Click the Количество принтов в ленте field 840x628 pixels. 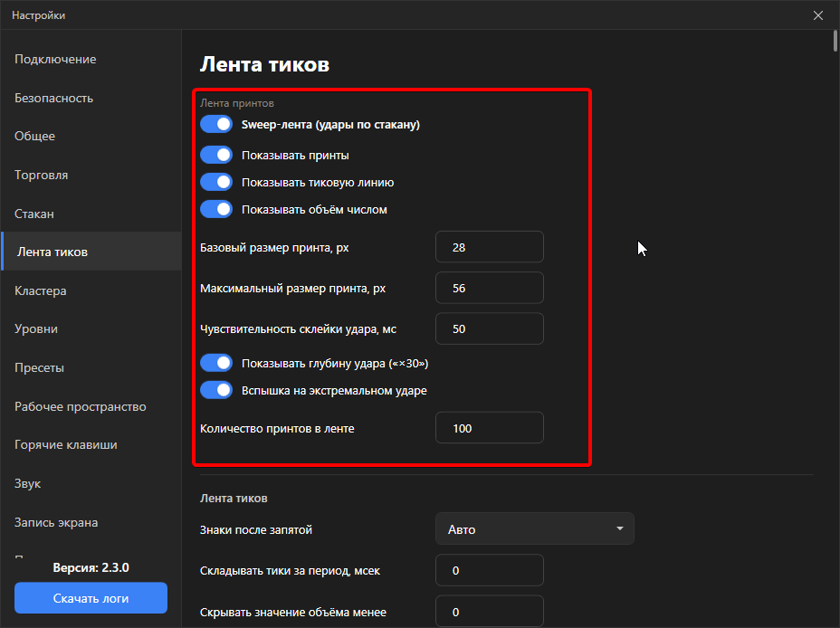pyautogui.click(x=490, y=428)
